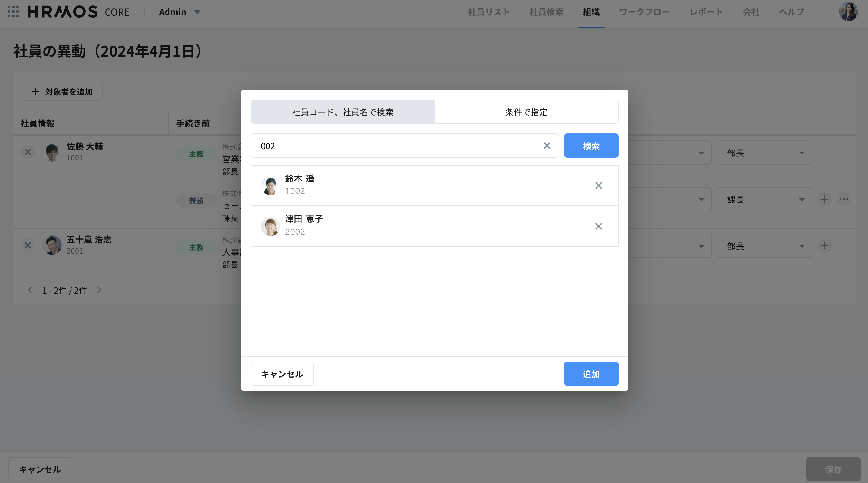This screenshot has width=868, height=483.
Task: Clear the search field text
Action: (x=547, y=146)
